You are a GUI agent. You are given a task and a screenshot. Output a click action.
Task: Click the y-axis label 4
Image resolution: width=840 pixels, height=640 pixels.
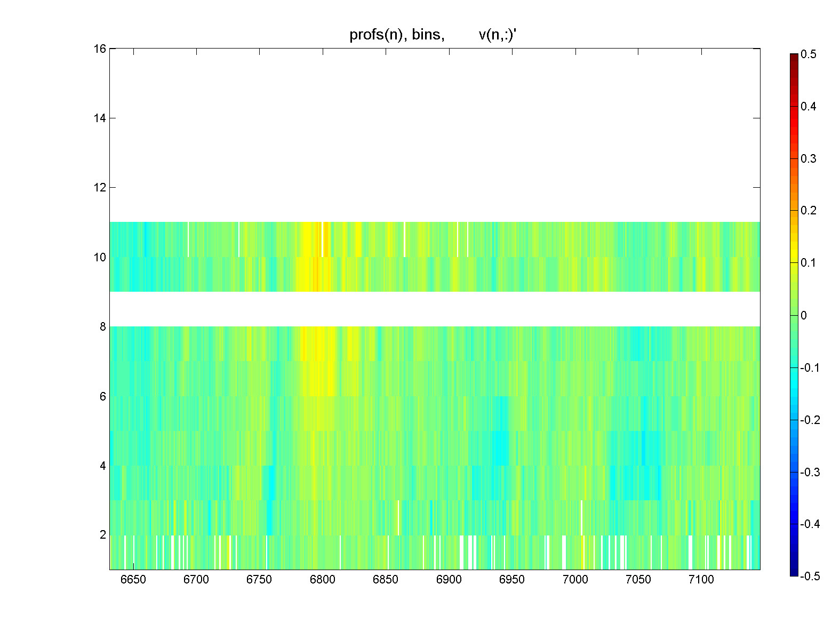pyautogui.click(x=103, y=466)
